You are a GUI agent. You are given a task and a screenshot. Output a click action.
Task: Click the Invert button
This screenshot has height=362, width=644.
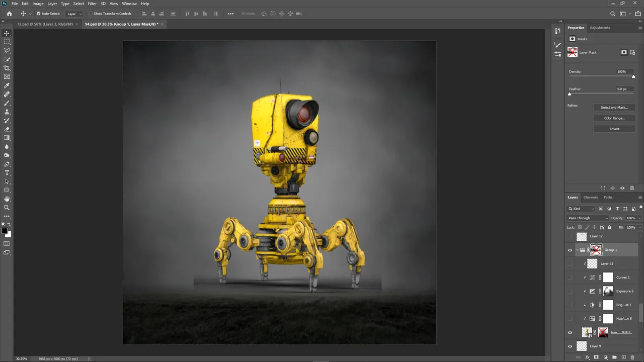point(614,129)
